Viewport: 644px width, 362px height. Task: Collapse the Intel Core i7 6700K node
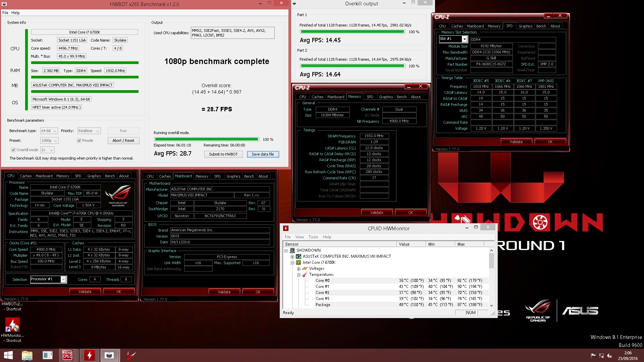coord(292,262)
